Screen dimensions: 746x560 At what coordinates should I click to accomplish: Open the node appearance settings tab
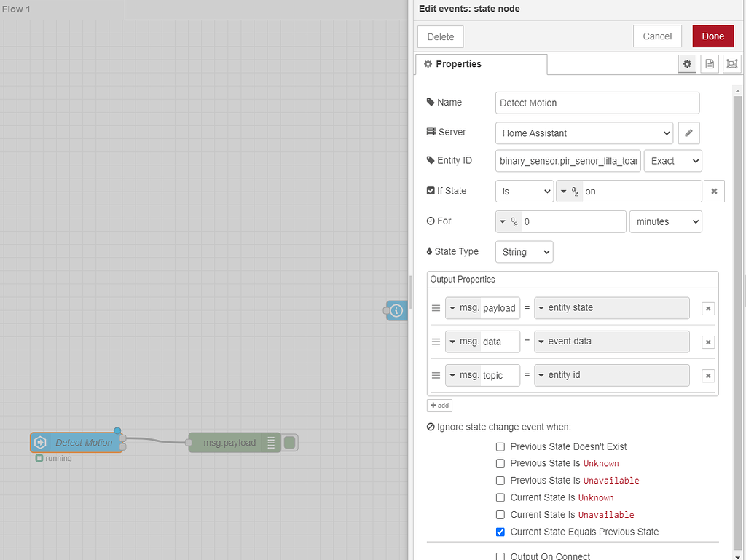coord(732,63)
